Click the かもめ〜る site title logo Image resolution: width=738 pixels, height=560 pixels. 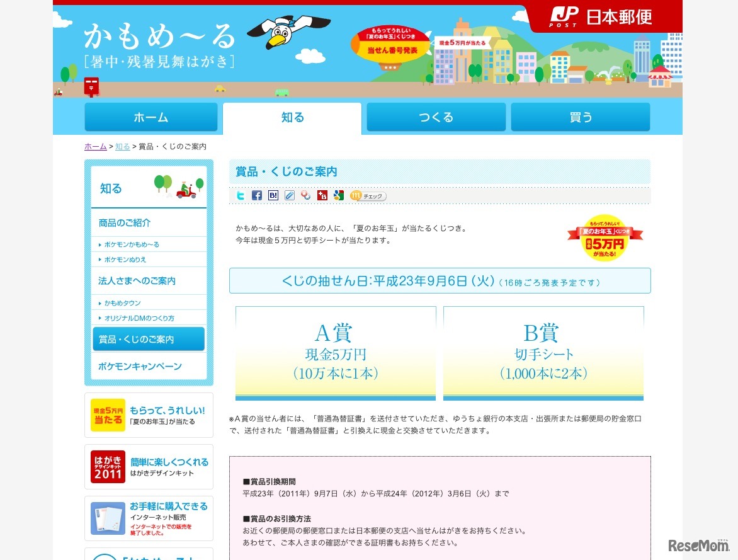(x=159, y=45)
